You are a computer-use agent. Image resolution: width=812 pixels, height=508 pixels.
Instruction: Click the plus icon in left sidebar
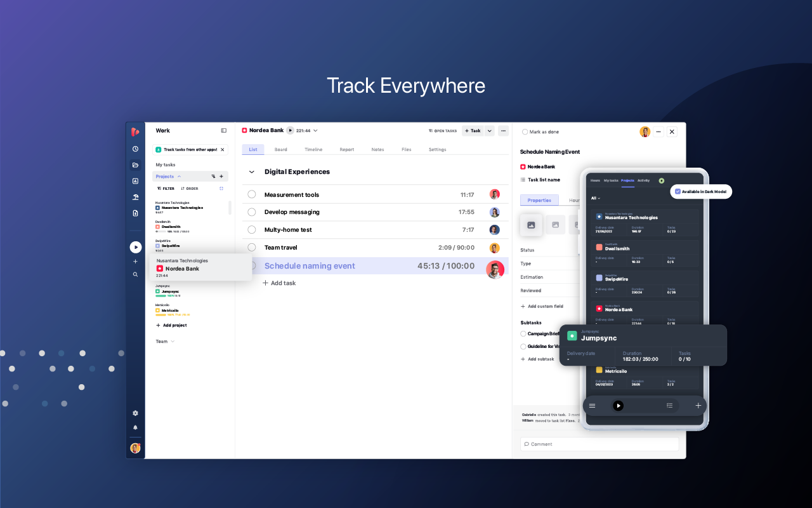(135, 261)
